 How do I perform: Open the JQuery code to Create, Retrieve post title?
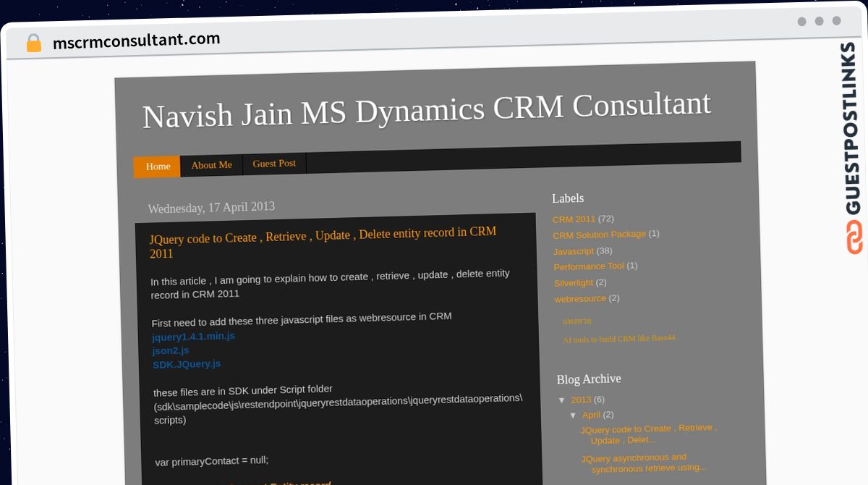[x=323, y=242]
